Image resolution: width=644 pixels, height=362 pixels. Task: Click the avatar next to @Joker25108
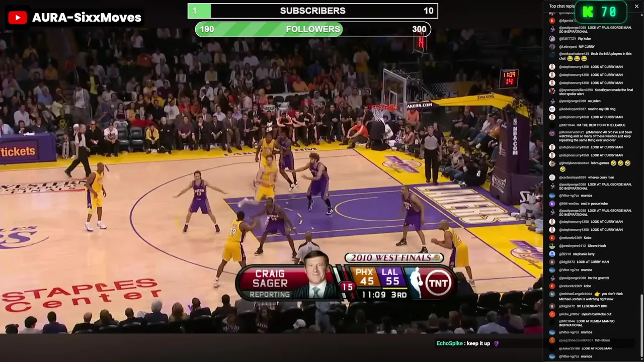pos(552,348)
